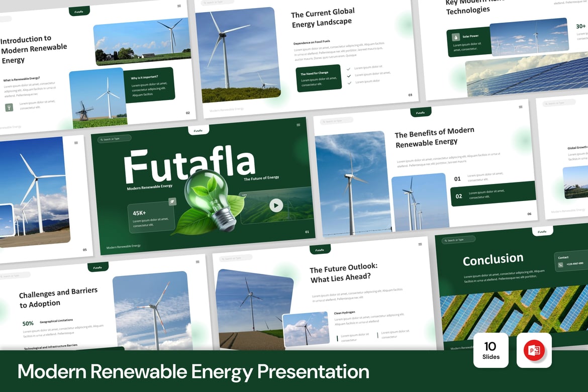
Task: Click the windmill and turbine photo on the Introduction slide
Action: click(98, 99)
